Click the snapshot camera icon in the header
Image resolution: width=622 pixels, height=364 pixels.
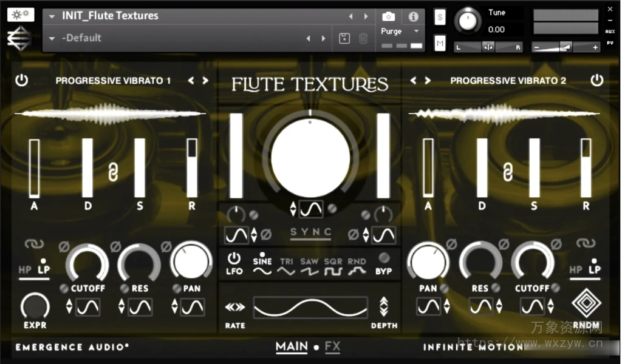coord(388,16)
